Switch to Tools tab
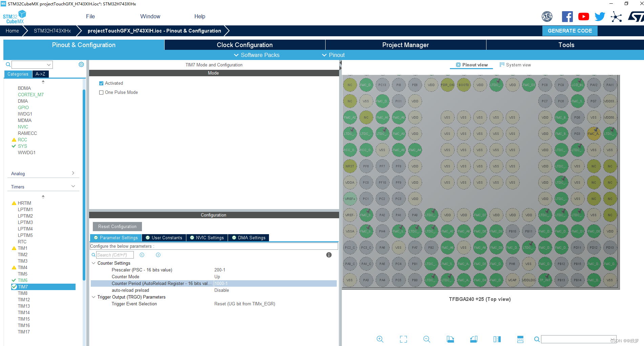Viewport: 644px width, 346px height. click(x=566, y=45)
